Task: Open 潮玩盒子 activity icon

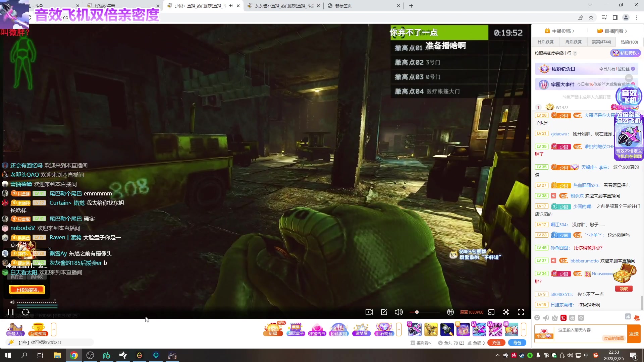Action: [296, 329]
